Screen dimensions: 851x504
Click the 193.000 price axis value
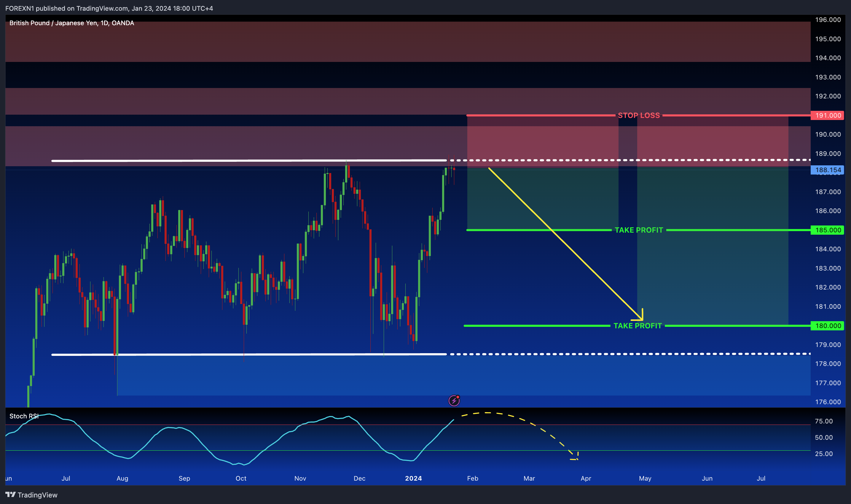coord(828,77)
